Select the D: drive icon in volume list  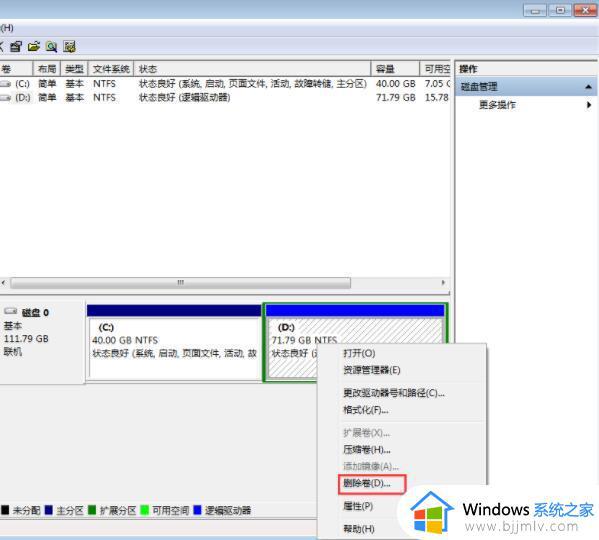pos(5,98)
